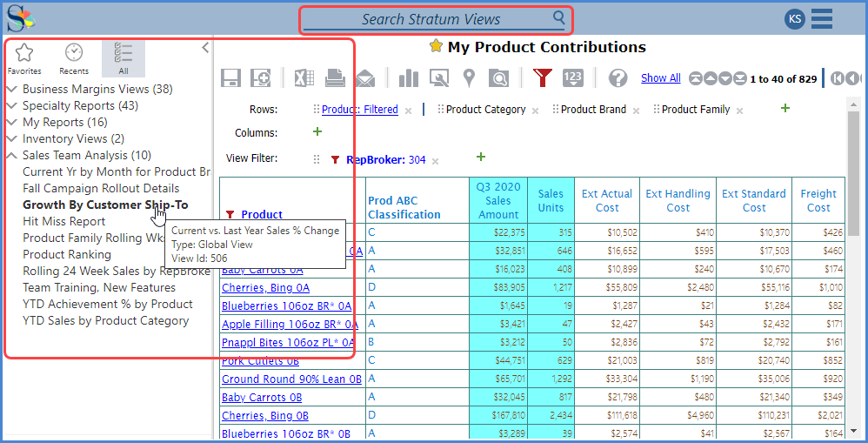Image resolution: width=868 pixels, height=443 pixels.
Task: Export the view to Excel
Action: click(303, 78)
